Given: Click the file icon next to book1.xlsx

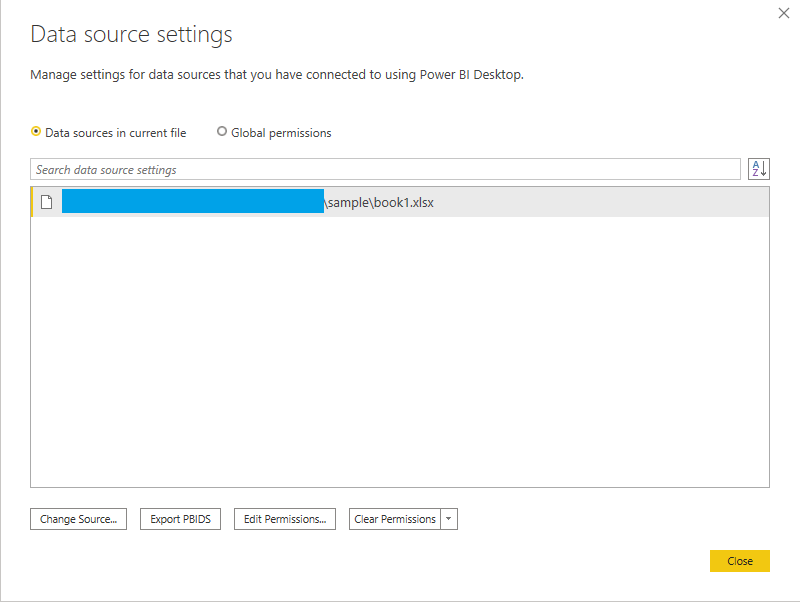Looking at the screenshot, I should click(x=46, y=202).
